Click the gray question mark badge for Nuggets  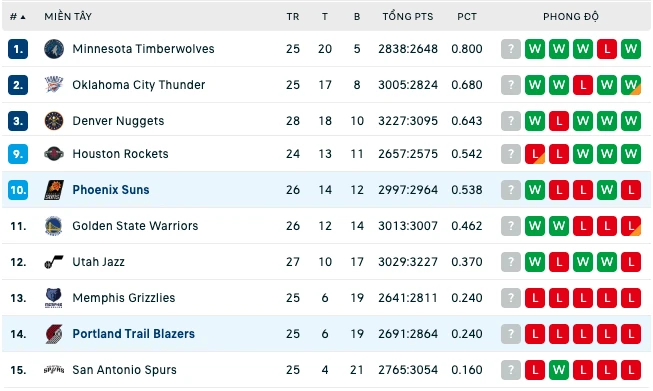(511, 121)
